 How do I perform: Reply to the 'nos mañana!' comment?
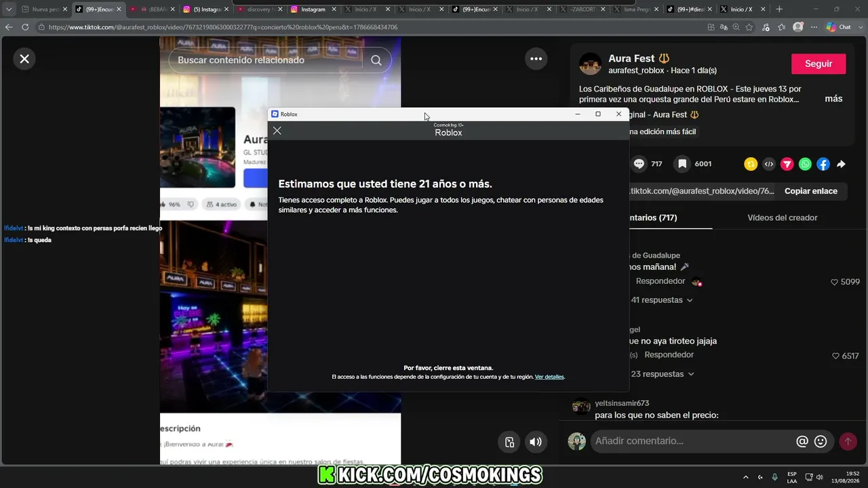pyautogui.click(x=660, y=281)
